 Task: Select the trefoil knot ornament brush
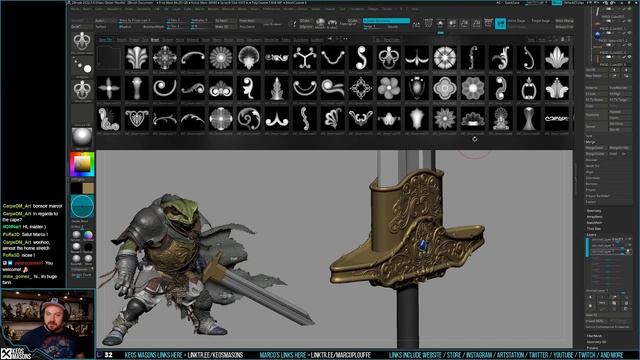click(389, 58)
